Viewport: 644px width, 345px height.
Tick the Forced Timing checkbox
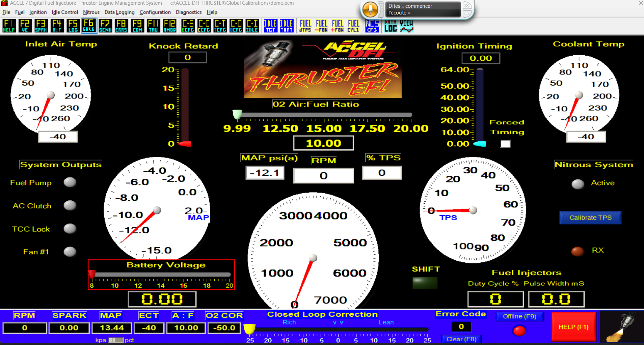point(505,144)
